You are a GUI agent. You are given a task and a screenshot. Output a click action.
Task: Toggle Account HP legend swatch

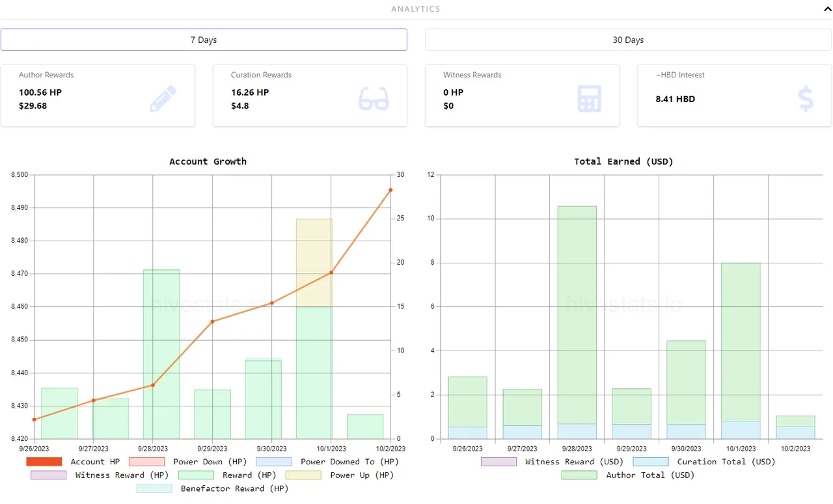pyautogui.click(x=44, y=462)
